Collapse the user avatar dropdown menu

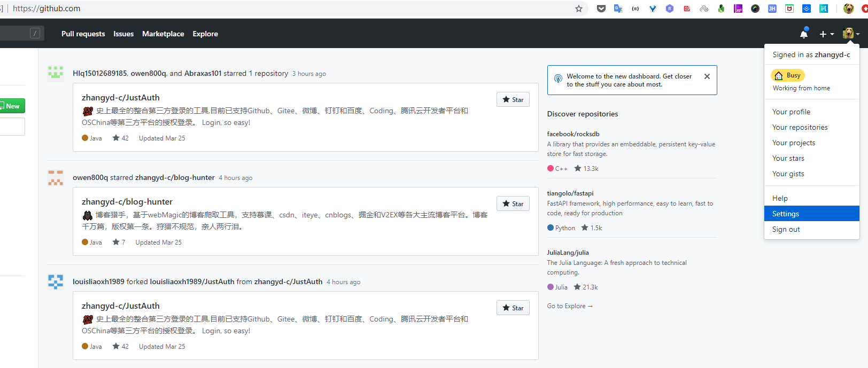850,34
